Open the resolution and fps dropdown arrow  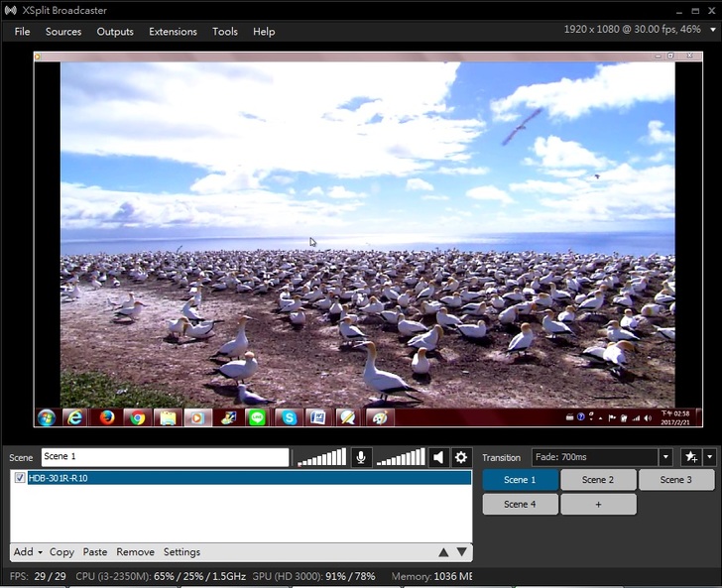click(712, 32)
